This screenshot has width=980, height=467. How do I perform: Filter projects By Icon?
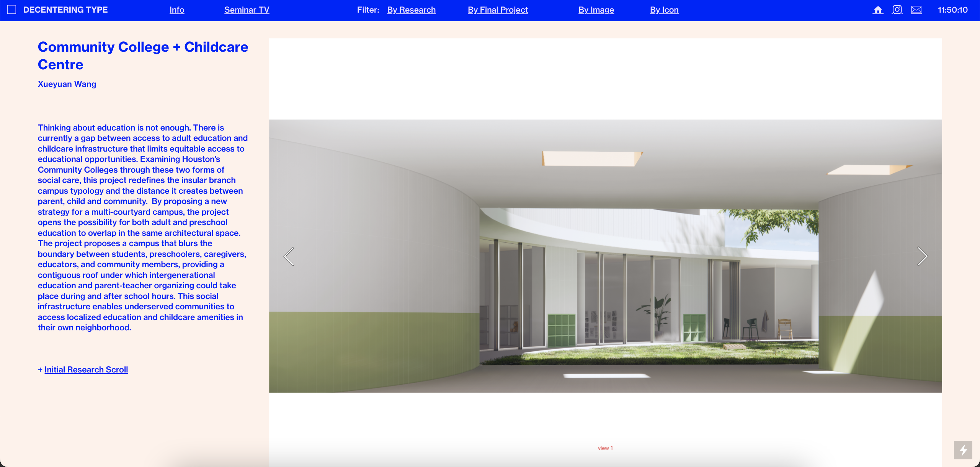[x=664, y=10]
